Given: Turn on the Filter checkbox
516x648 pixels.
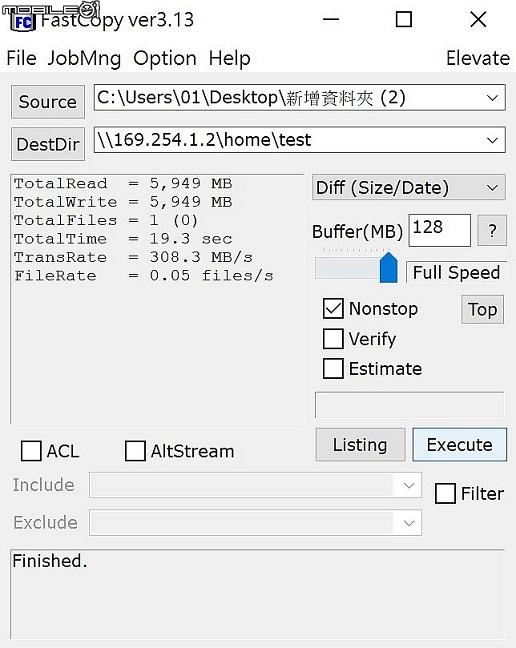Looking at the screenshot, I should [445, 493].
